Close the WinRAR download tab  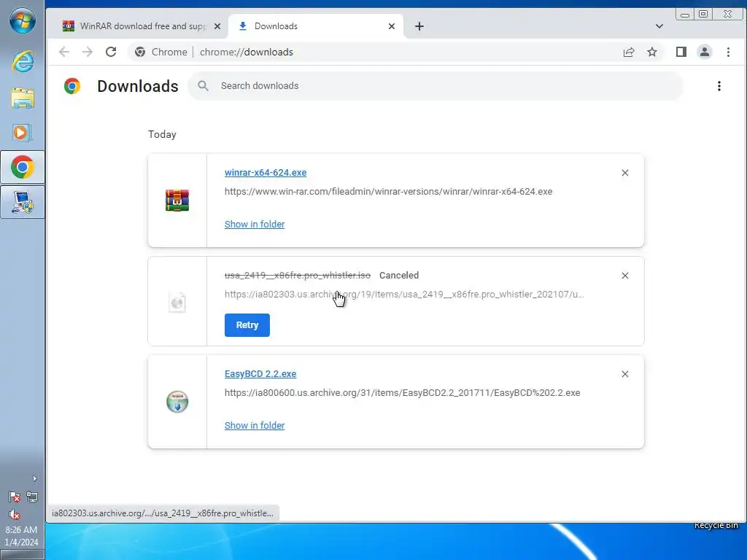click(x=217, y=26)
